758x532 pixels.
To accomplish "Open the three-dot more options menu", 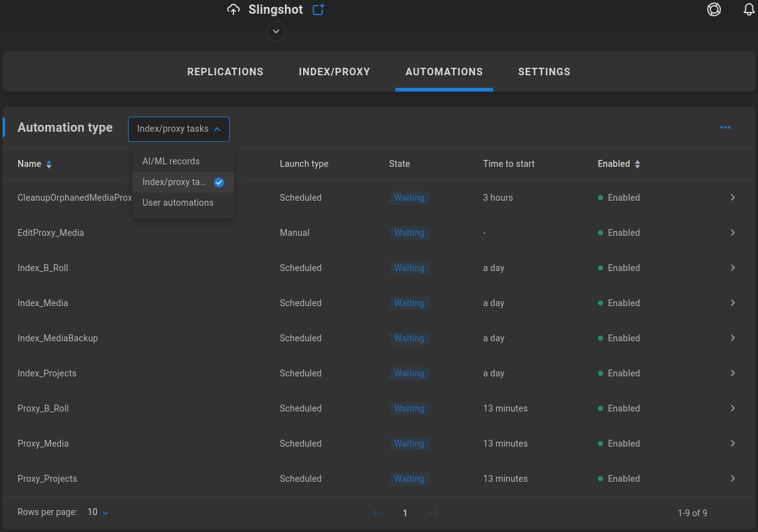I will pos(725,127).
